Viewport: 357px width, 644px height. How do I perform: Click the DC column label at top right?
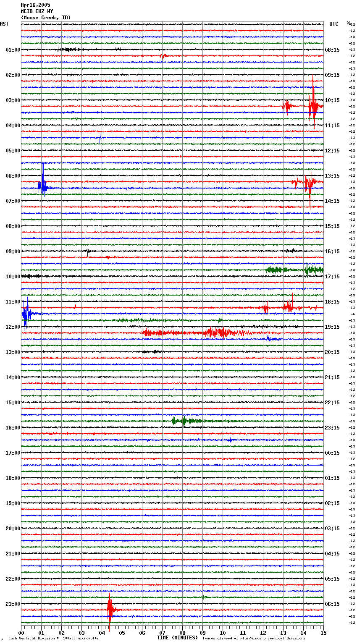349,23
